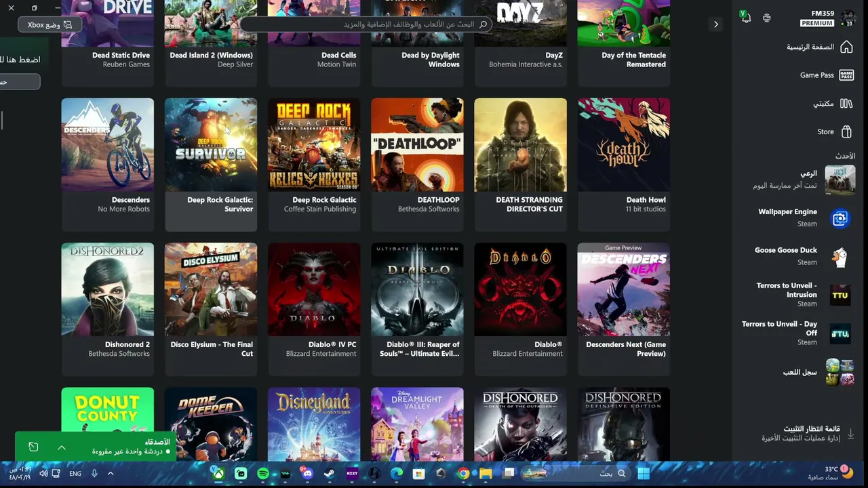Click the Dead by Daylight Windows title
The width and height of the screenshot is (868, 488).
(x=430, y=60)
